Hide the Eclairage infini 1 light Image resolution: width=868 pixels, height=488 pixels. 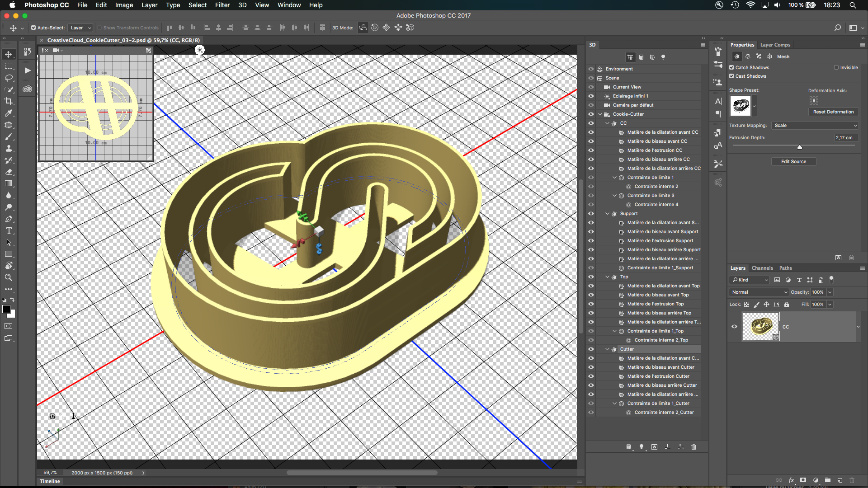(591, 96)
